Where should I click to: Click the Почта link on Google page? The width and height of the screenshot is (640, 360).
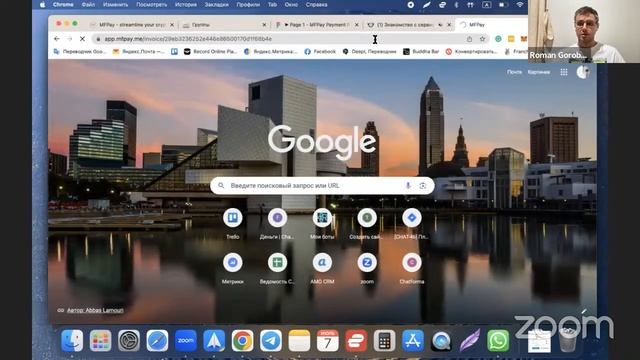coord(514,72)
